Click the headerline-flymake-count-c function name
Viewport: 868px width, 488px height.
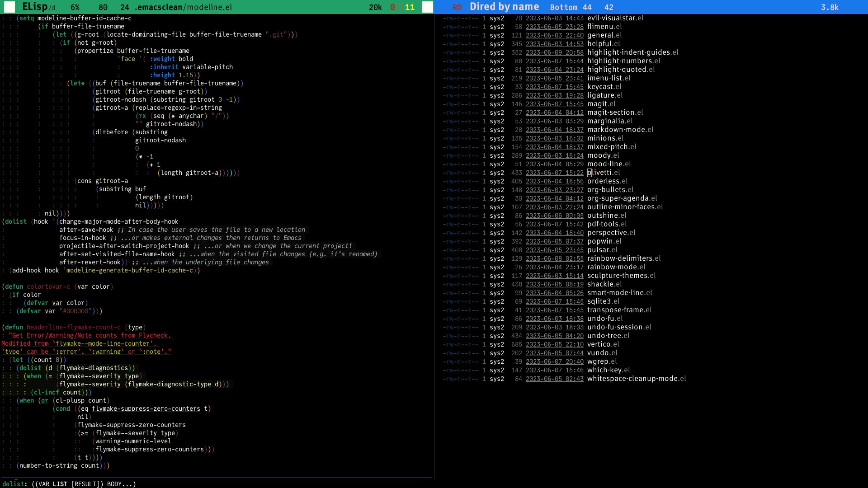coord(74,327)
